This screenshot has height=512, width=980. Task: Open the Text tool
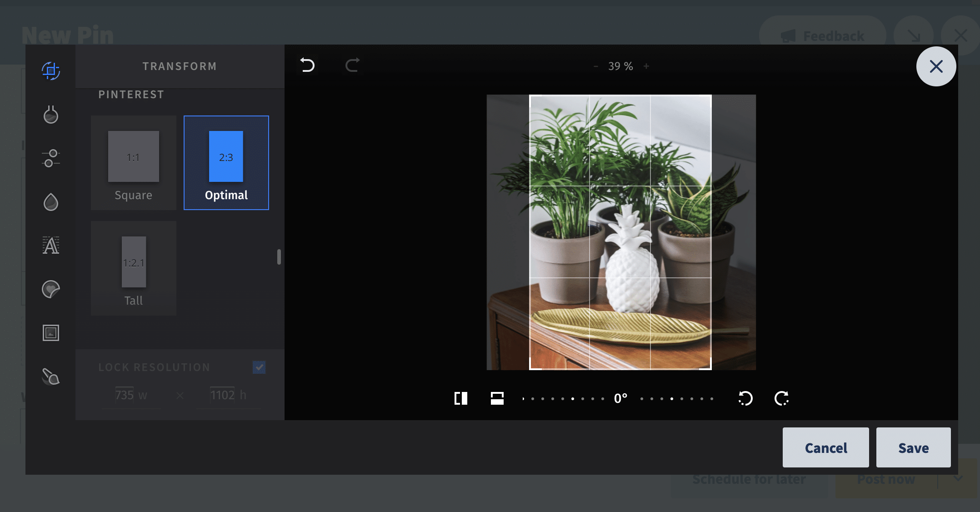coord(50,246)
